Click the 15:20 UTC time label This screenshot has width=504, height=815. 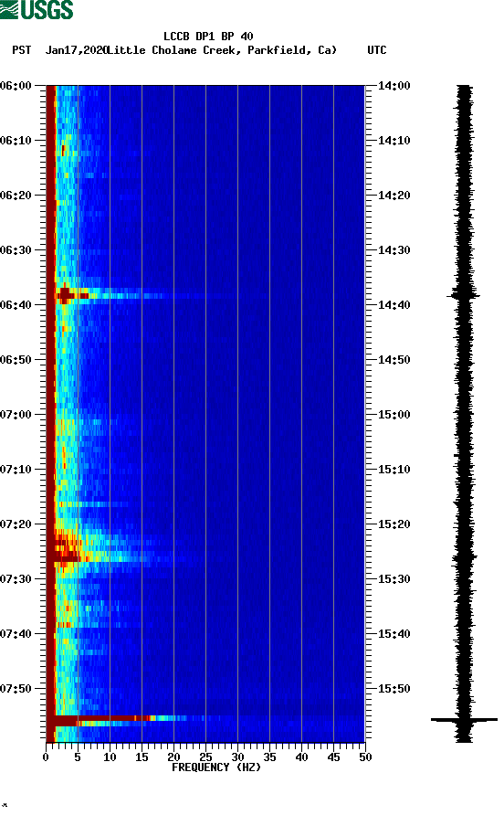click(x=394, y=524)
